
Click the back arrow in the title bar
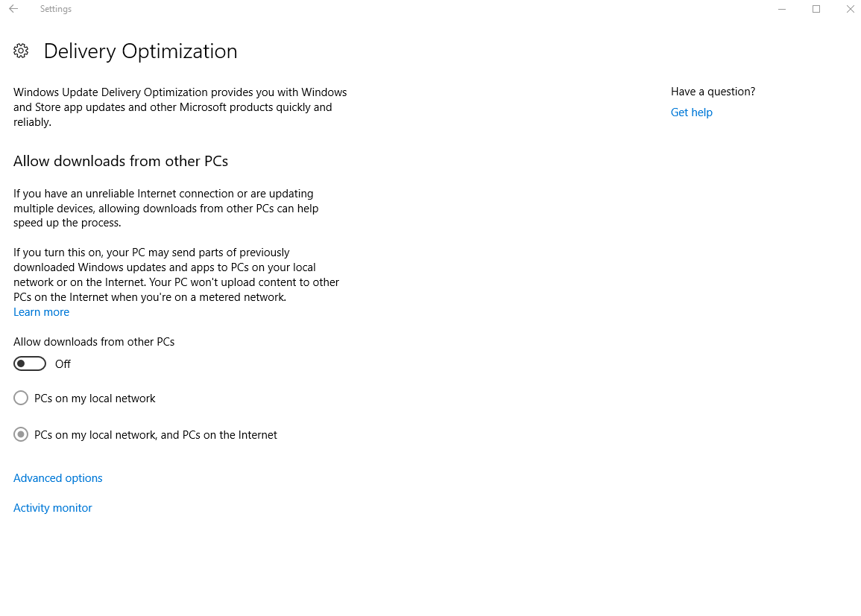tap(13, 9)
